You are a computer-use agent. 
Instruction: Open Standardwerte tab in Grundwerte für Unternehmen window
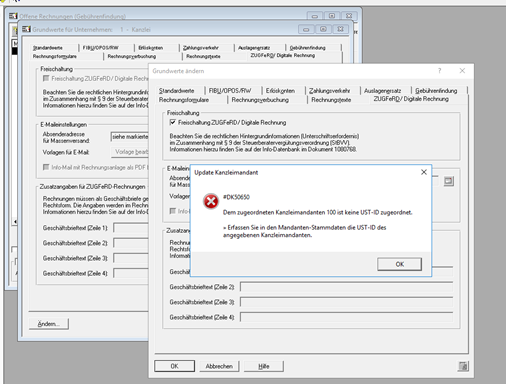coord(48,48)
